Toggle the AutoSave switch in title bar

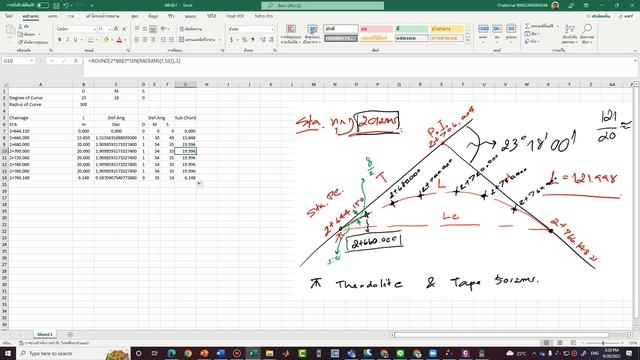tap(42, 5)
